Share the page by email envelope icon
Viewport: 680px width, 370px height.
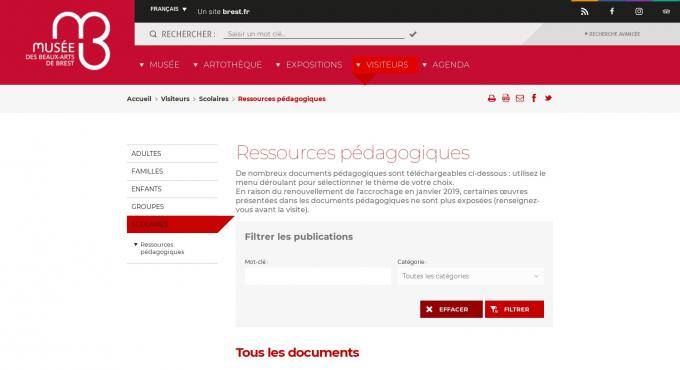520,98
